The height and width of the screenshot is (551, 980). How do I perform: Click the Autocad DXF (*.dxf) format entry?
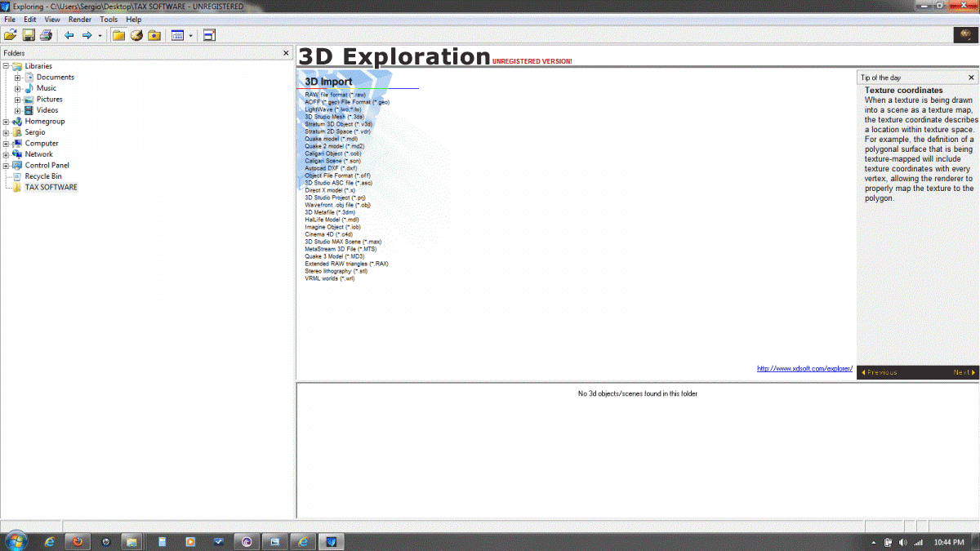[x=331, y=168]
